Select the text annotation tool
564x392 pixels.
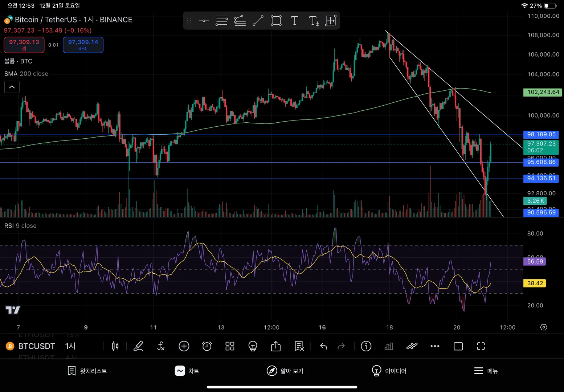click(x=295, y=21)
